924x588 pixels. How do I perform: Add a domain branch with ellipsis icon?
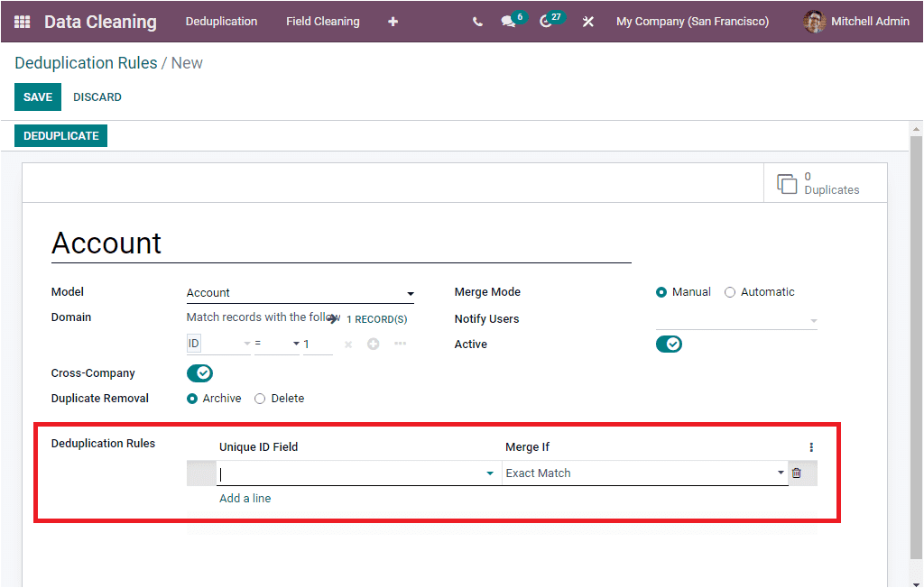pyautogui.click(x=400, y=344)
